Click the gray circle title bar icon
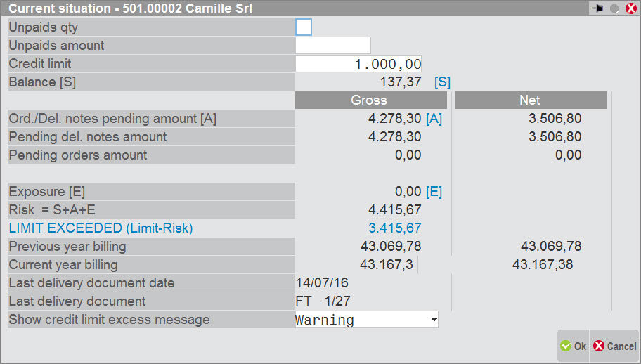641x364 pixels. point(614,8)
